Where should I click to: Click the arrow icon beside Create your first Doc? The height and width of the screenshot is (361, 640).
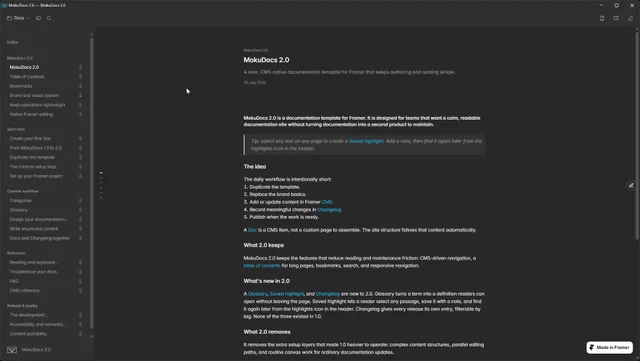coord(80,138)
